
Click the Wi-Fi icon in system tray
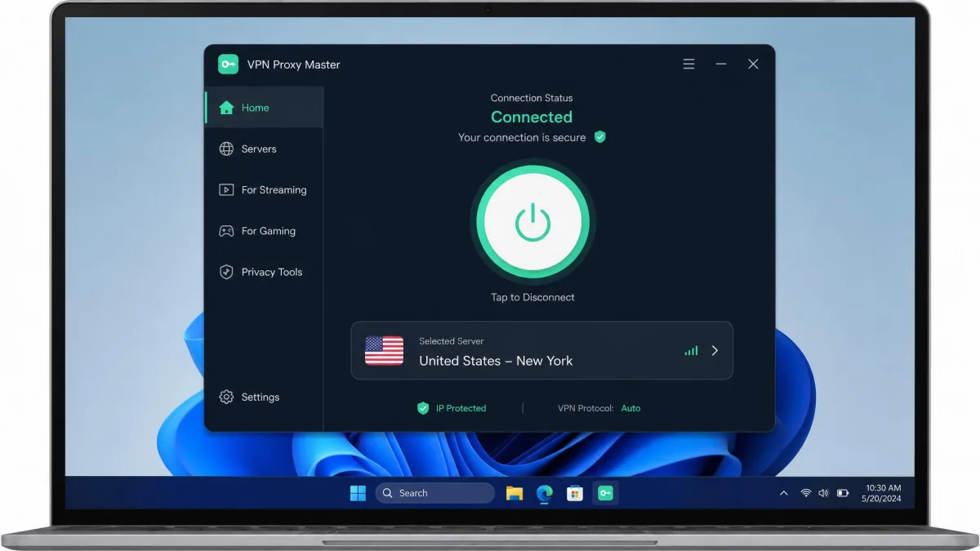coord(806,493)
